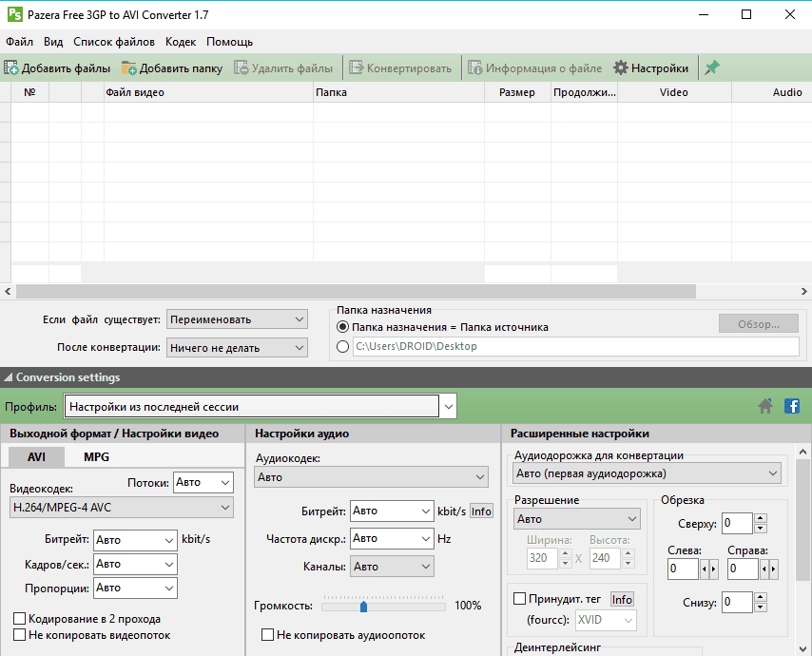Click the Обзор... browse button
The image size is (812, 656).
pyautogui.click(x=758, y=324)
